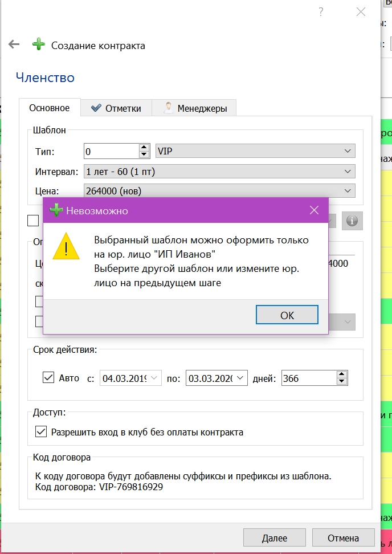Image resolution: width=392 pixels, height=554 pixels.
Task: Open the Цена dropdown 264000 (нов)
Action: (x=219, y=191)
